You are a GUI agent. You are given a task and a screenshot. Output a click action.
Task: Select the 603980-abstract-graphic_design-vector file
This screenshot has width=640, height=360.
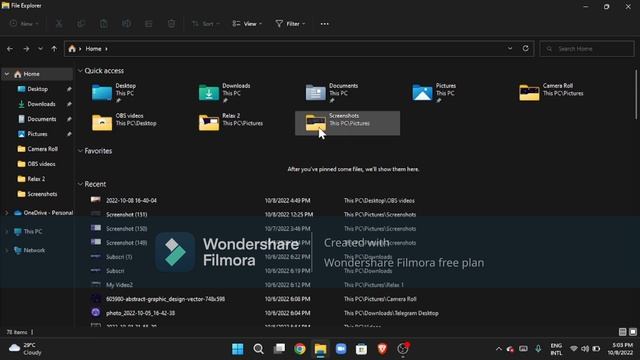[x=165, y=299]
